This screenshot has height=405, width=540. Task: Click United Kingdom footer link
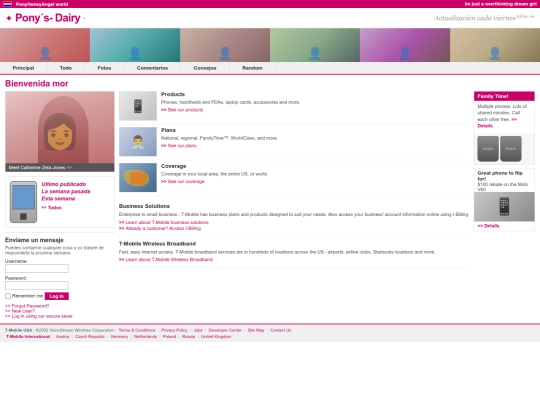click(216, 336)
